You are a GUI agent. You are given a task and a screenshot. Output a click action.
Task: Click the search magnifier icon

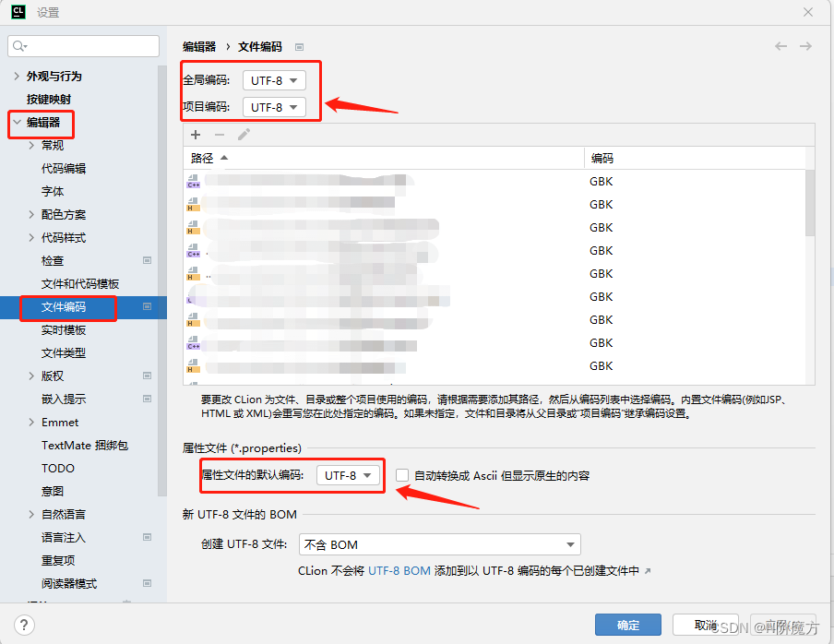(x=19, y=46)
